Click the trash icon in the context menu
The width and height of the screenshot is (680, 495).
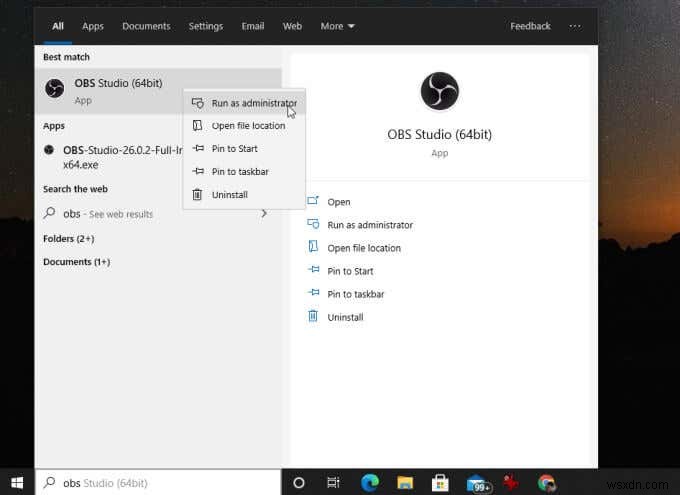[x=197, y=194]
